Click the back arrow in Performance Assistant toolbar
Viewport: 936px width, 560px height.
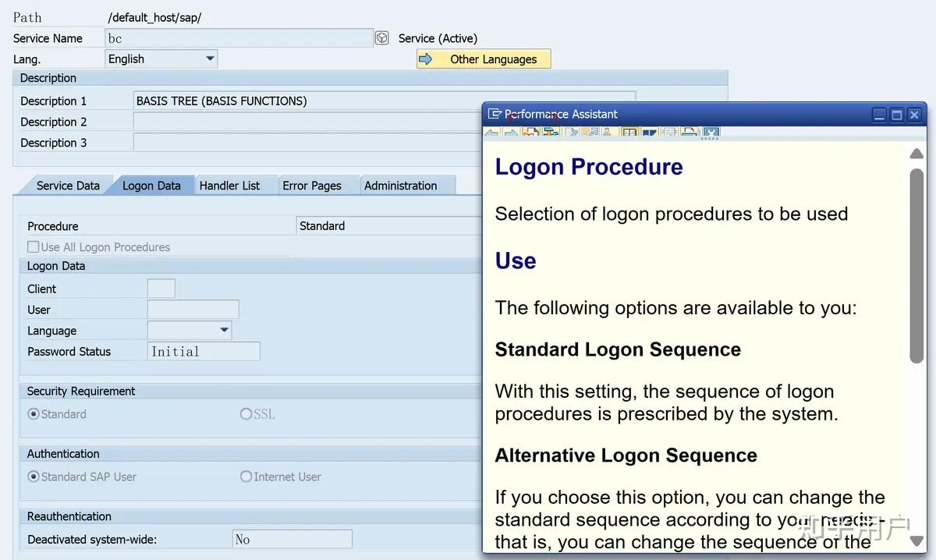[x=493, y=133]
